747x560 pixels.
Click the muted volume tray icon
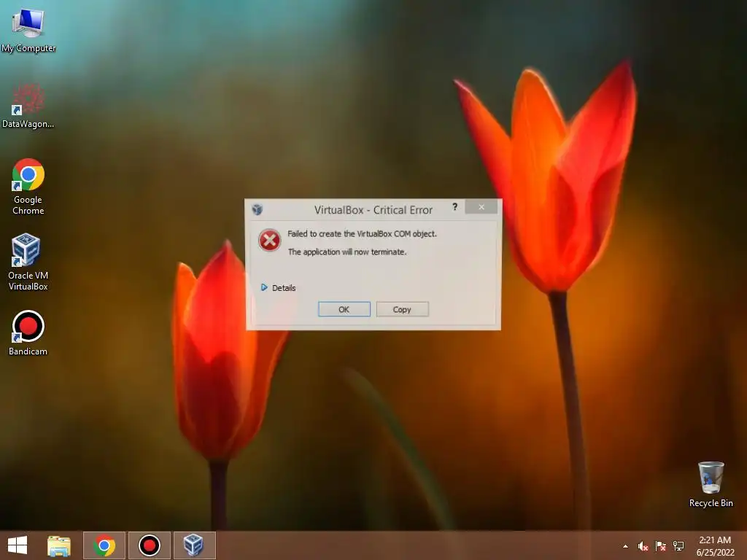tap(643, 546)
